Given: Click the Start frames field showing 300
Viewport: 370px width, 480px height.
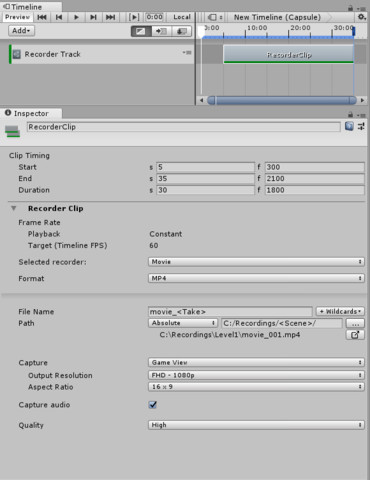Looking at the screenshot, I should [x=315, y=167].
